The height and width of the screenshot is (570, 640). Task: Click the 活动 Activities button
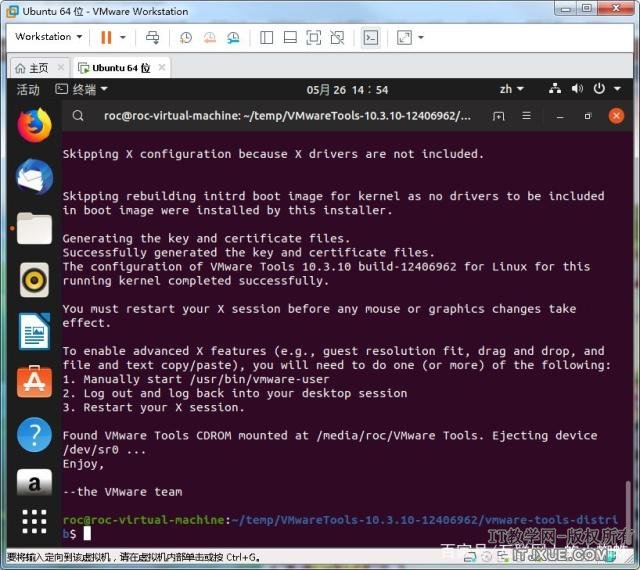click(x=28, y=89)
